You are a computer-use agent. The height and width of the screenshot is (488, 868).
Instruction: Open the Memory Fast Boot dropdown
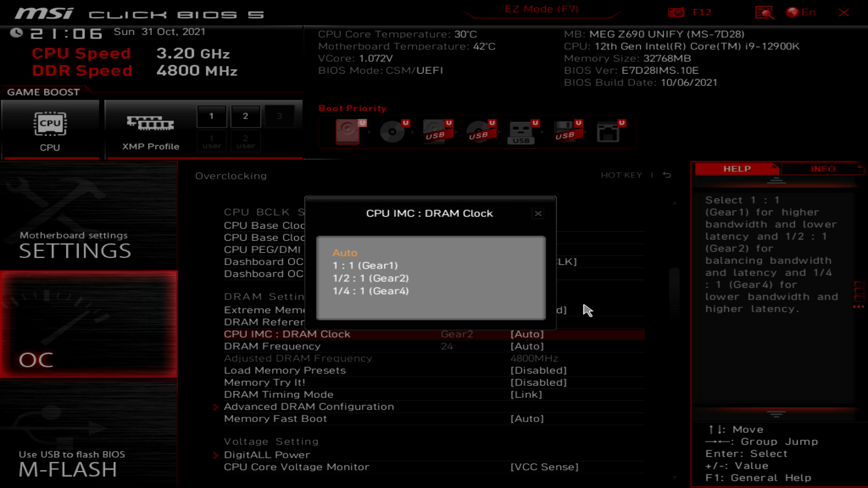(527, 418)
